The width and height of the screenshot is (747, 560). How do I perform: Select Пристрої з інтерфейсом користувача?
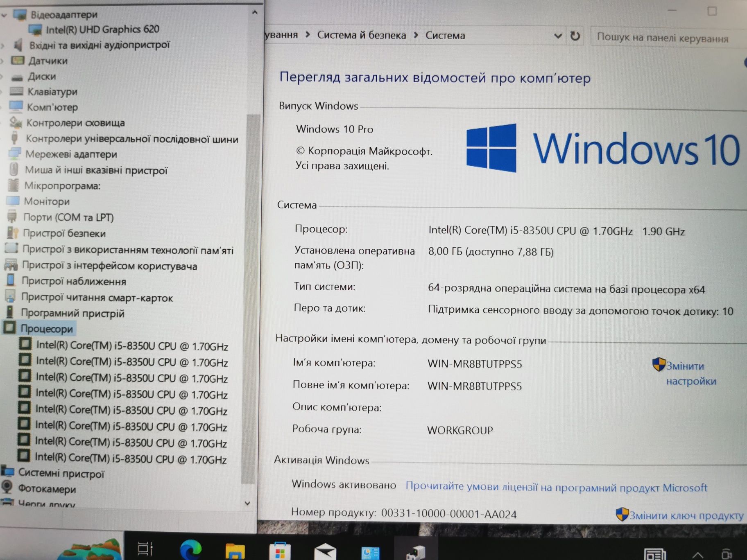click(109, 266)
